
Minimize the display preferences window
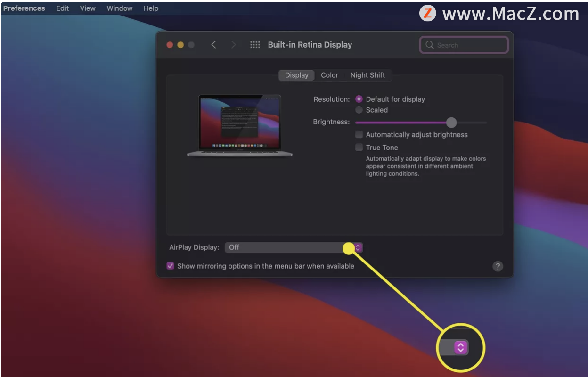click(x=180, y=45)
